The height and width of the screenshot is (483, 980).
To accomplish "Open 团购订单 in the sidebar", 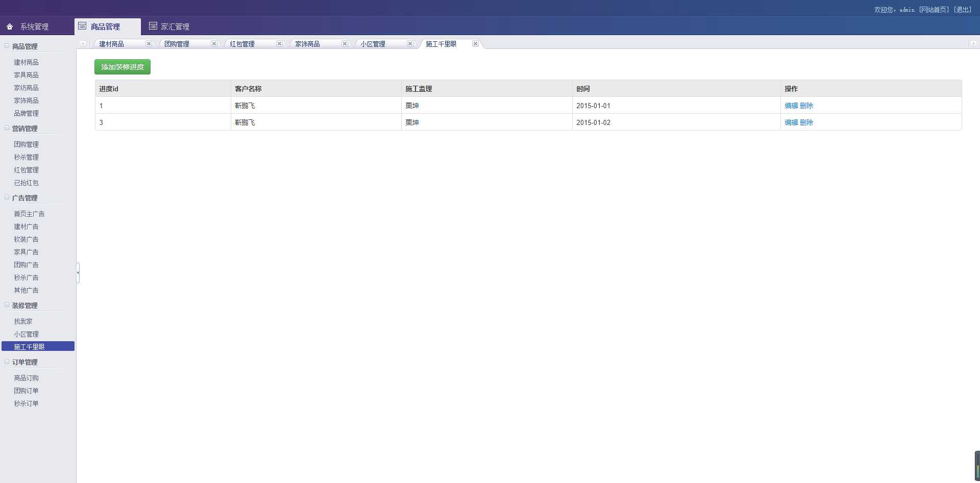I will tap(26, 391).
